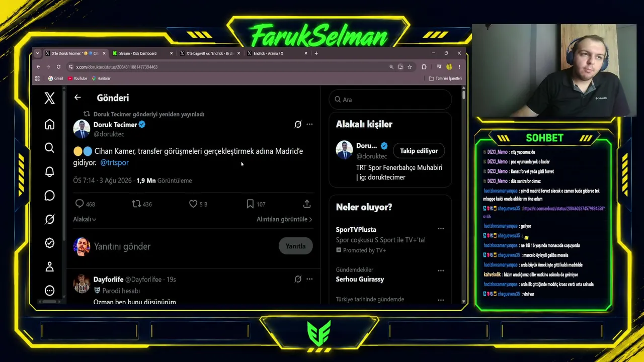Switch to the Endrick - Arama / X tab
The height and width of the screenshot is (362, 644).
[277, 53]
